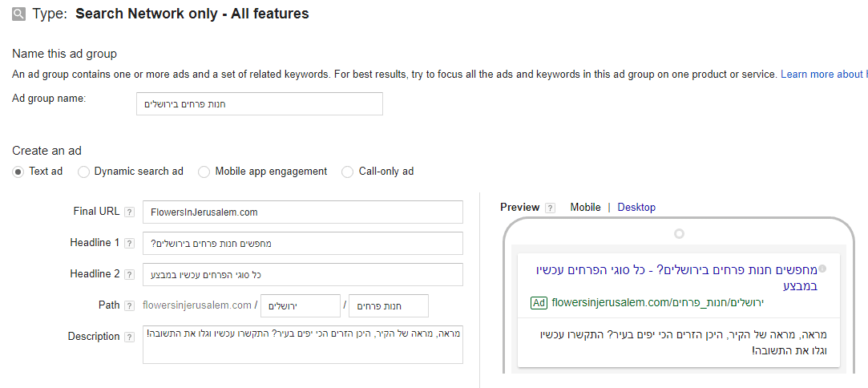Open the Headline 2 help icon

coord(129,274)
